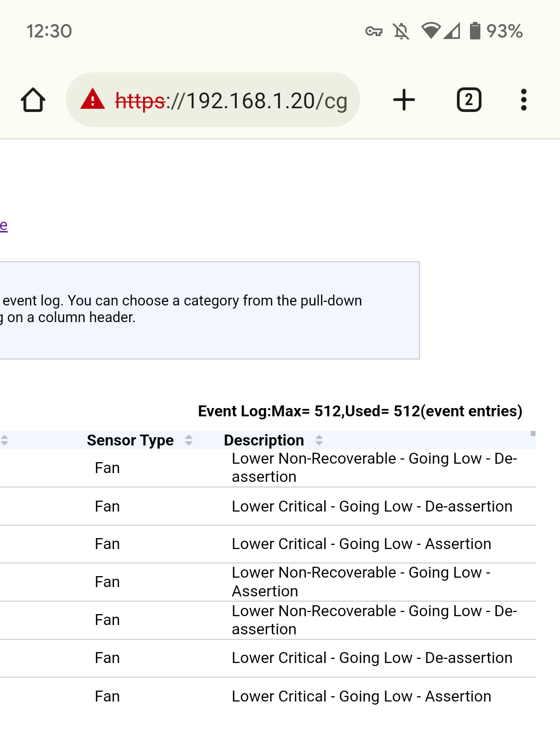The width and height of the screenshot is (560, 739).
Task: Sort by Description column arrows
Action: (319, 440)
